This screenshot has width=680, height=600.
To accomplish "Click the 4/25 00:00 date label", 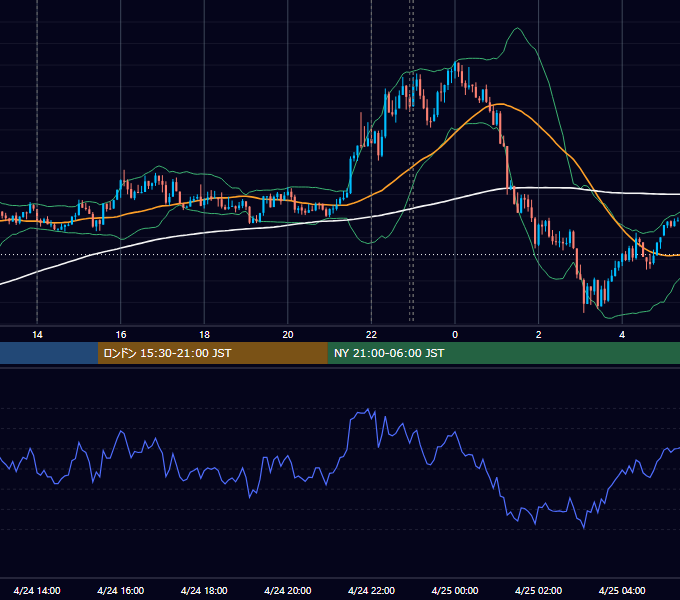I will click(455, 590).
